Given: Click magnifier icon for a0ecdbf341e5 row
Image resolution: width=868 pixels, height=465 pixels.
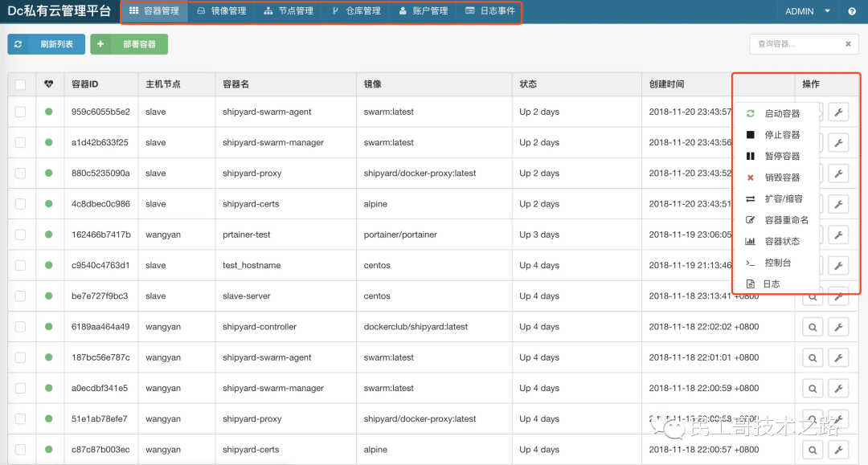Looking at the screenshot, I should [x=812, y=389].
